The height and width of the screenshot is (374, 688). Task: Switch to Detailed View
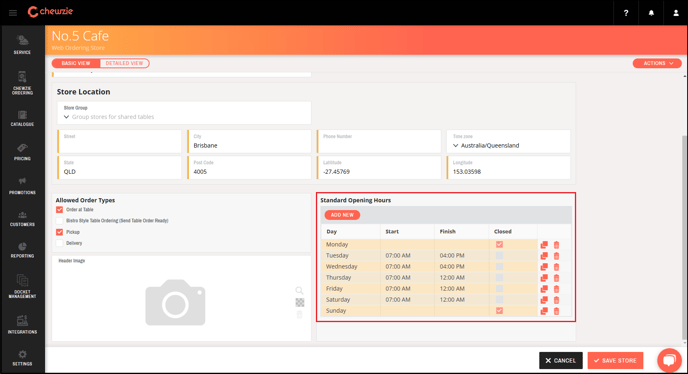pos(124,63)
